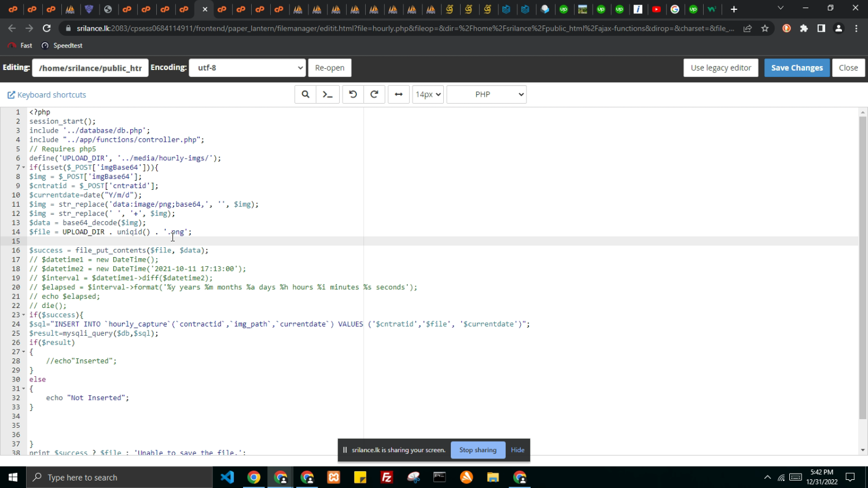This screenshot has height=488, width=868.
Task: Collapse code fold at line 7
Action: (x=24, y=167)
